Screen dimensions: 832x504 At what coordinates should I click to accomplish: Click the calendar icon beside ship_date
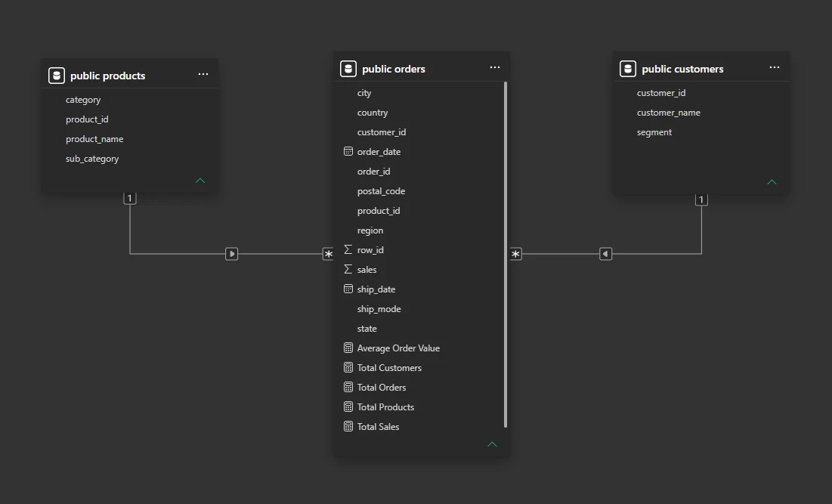348,289
